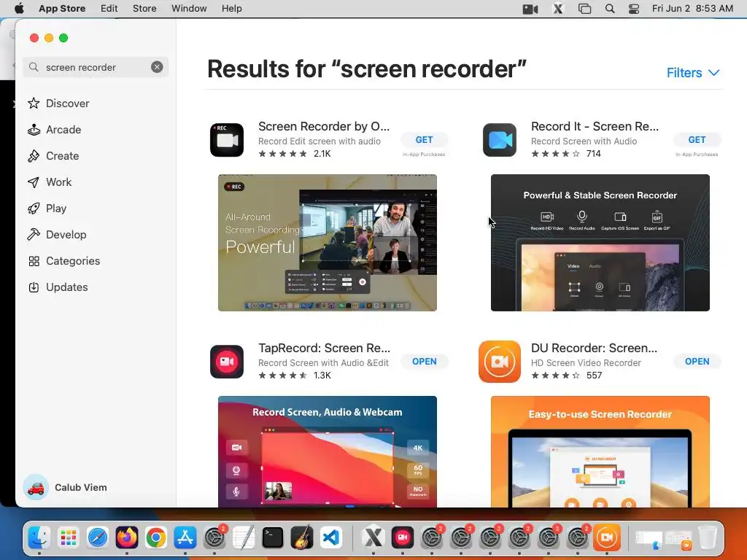Clear the screen recorder search text

point(157,67)
